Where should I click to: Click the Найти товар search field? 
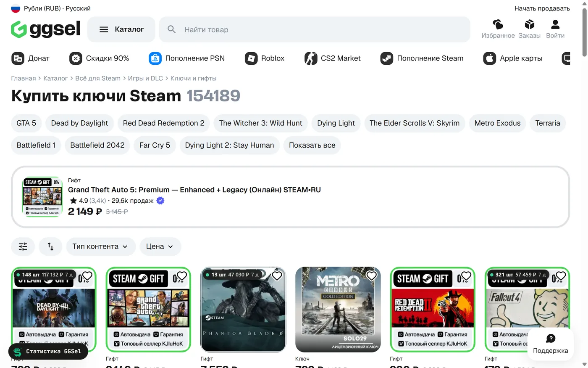pos(315,29)
